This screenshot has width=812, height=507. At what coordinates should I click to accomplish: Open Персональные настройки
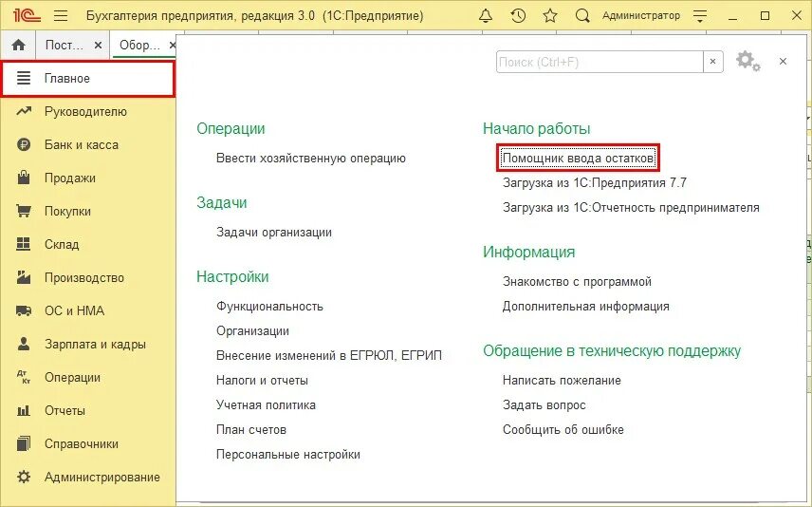tap(288, 455)
